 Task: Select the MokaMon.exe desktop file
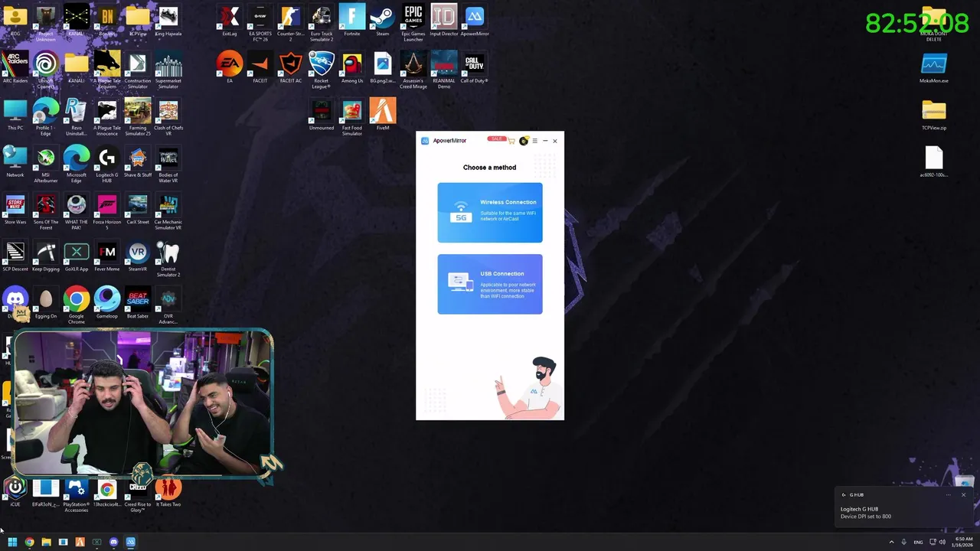click(934, 67)
